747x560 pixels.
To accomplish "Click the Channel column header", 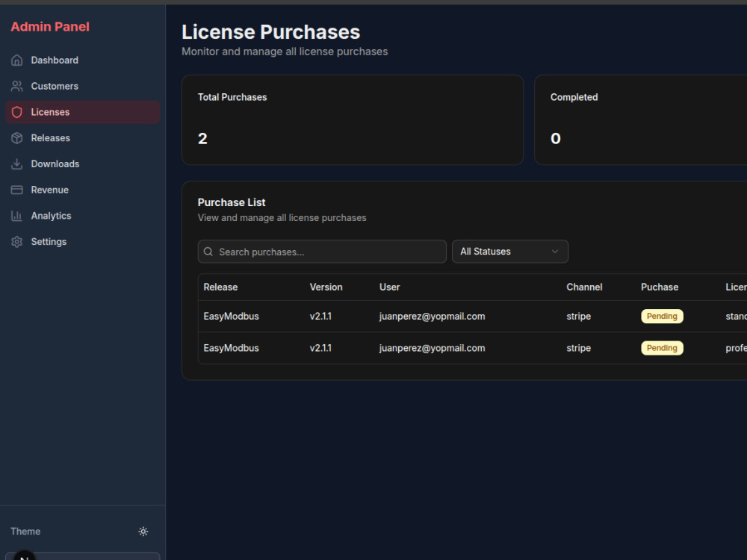I will point(584,287).
